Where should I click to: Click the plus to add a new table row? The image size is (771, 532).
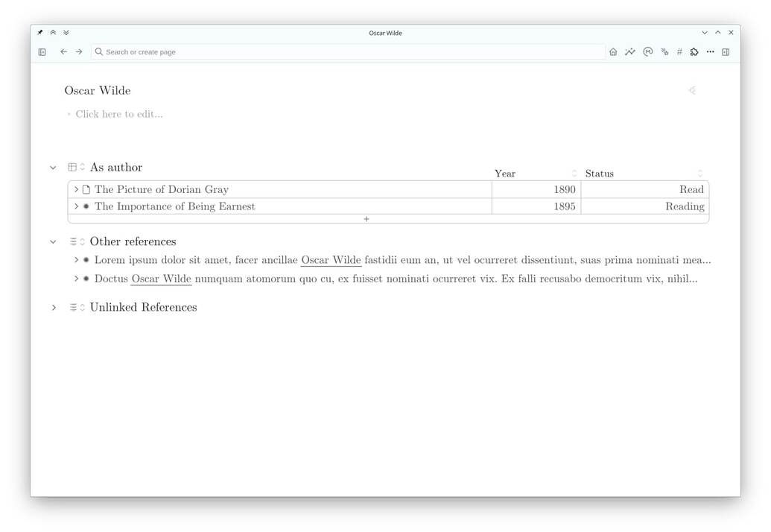tap(367, 219)
